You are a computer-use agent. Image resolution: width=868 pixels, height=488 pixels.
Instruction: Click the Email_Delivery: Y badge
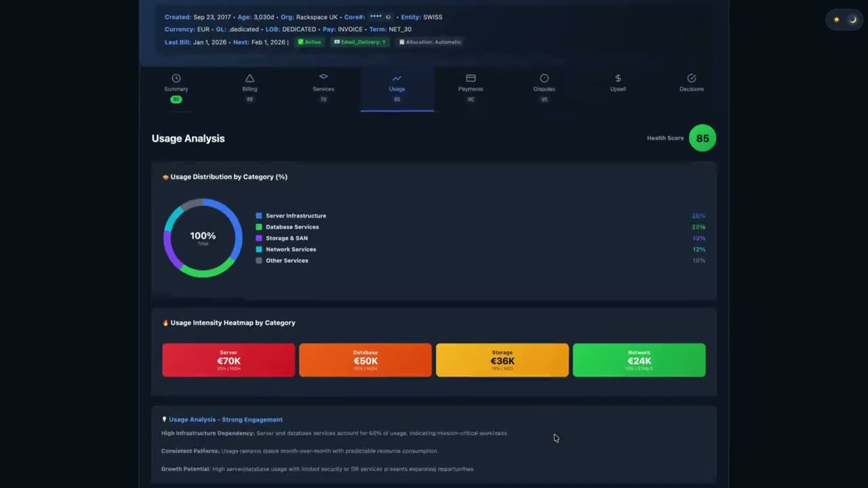tap(360, 42)
